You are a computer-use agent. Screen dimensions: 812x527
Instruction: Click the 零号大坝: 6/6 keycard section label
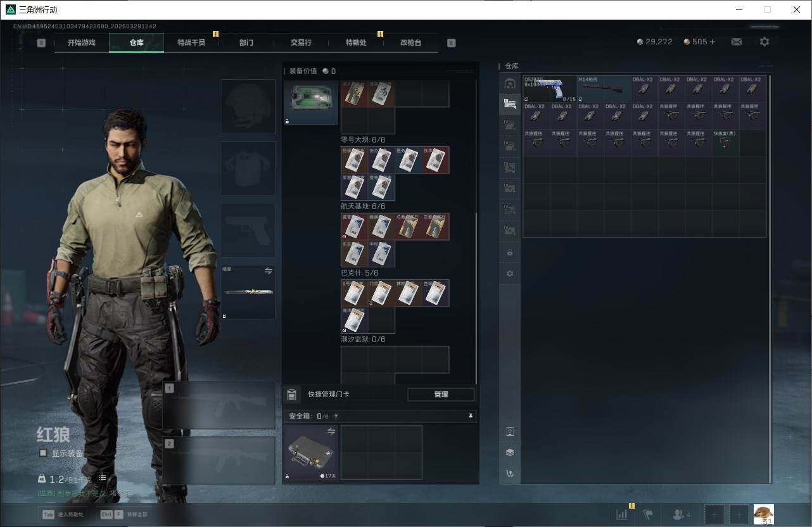point(363,139)
